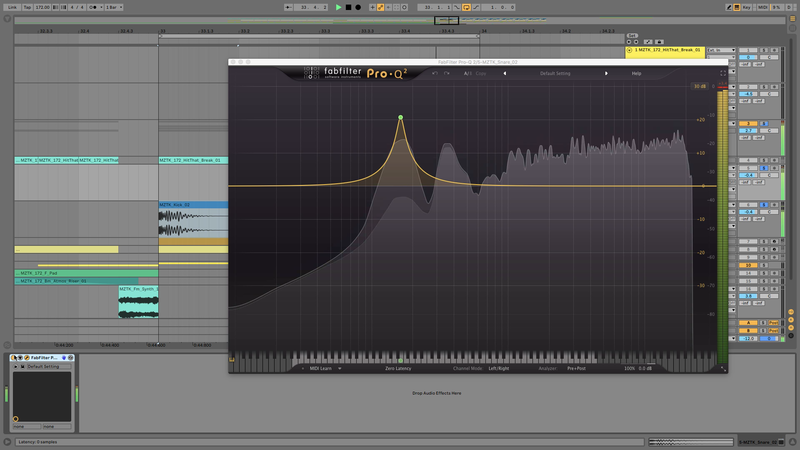Viewport: 800px width, 450px height.
Task: Toggle the computer MIDI keyboard icon
Action: [x=737, y=7]
